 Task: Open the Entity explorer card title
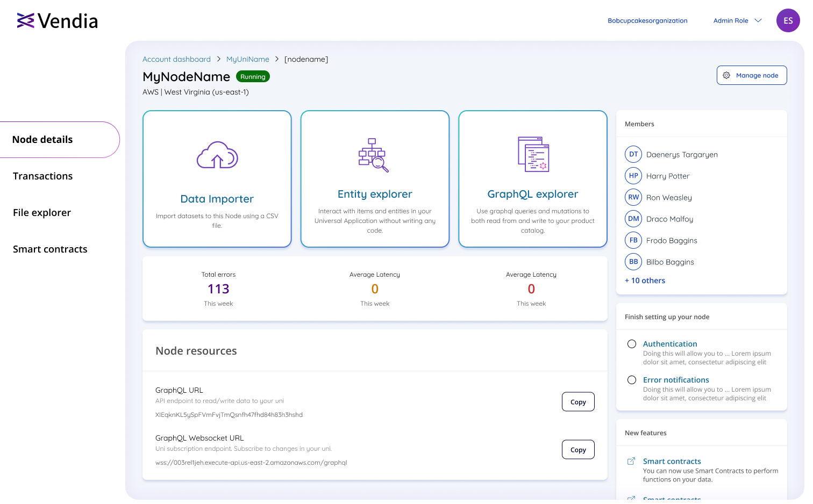[x=375, y=194]
